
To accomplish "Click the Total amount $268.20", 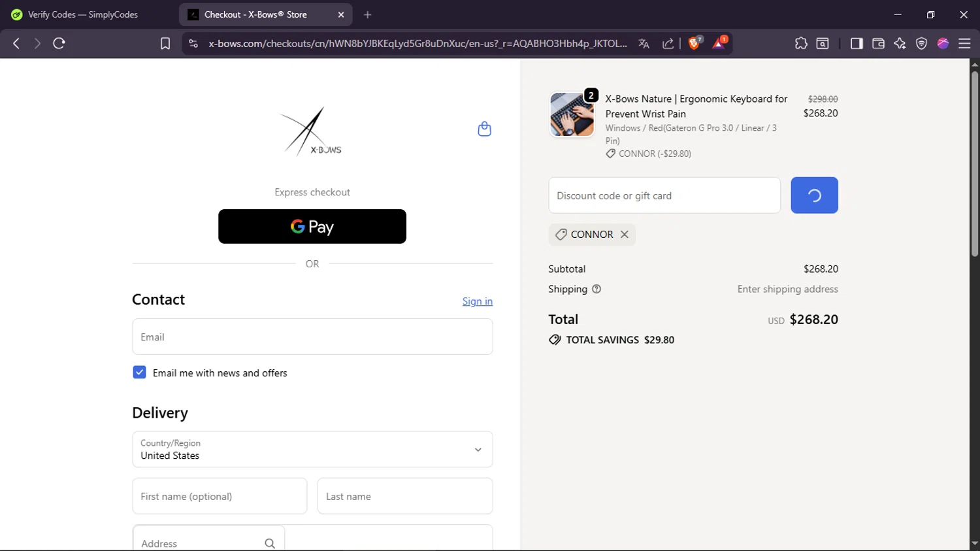I will click(x=813, y=320).
